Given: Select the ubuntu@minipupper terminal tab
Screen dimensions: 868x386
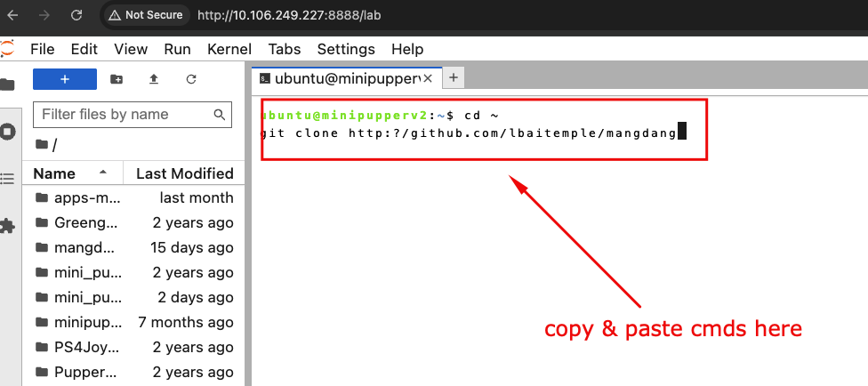Looking at the screenshot, I should 342,78.
